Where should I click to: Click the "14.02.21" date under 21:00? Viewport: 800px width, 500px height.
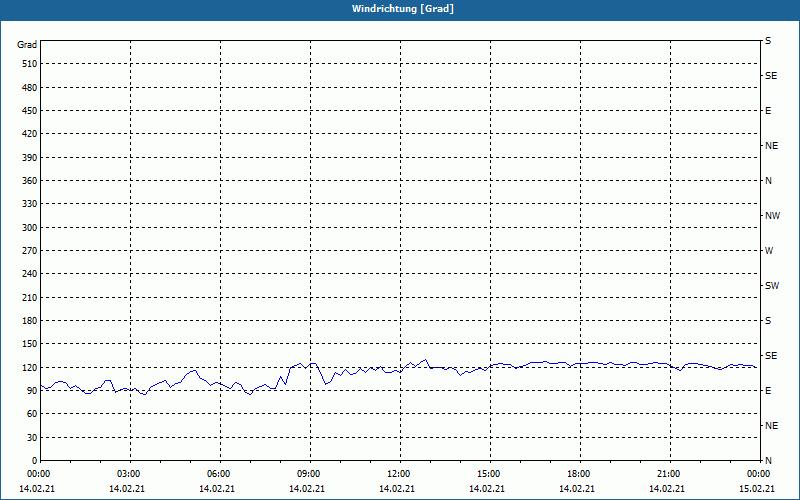point(667,489)
